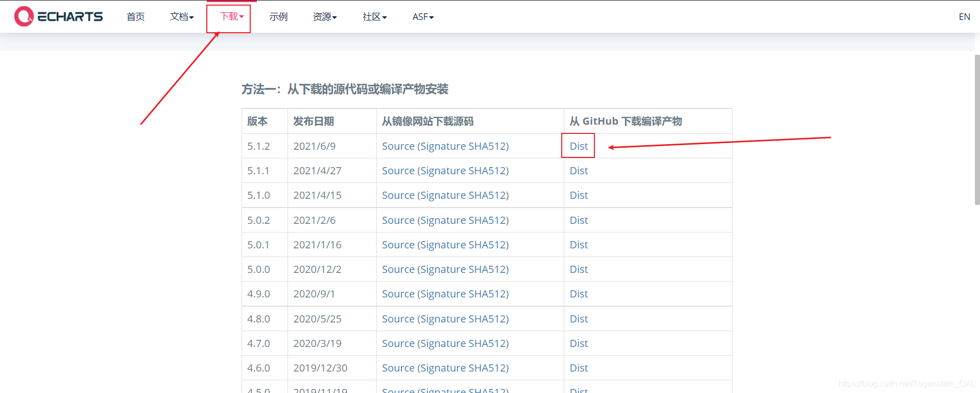Open Source link in 4.6.0 row

(x=398, y=368)
